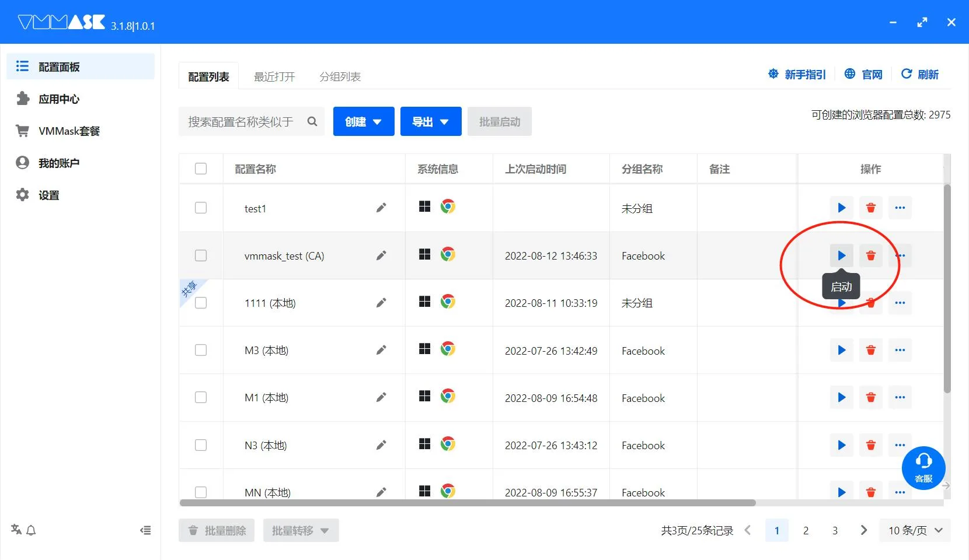This screenshot has height=560, width=969.
Task: Open the notification bell
Action: [32, 530]
